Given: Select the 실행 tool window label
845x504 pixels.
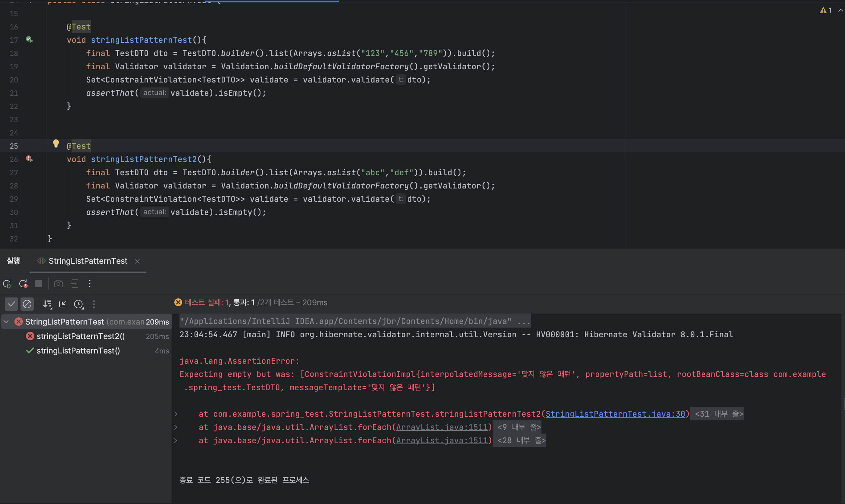Looking at the screenshot, I should (x=13, y=261).
